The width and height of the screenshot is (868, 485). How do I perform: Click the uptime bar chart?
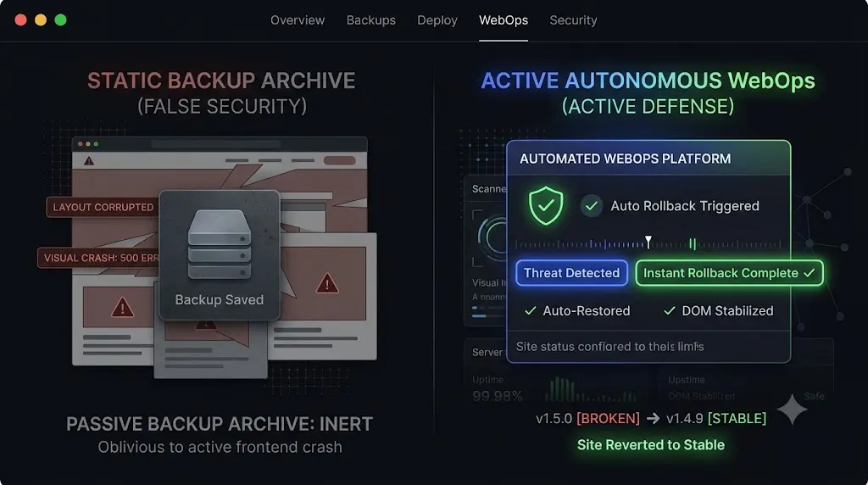point(590,389)
